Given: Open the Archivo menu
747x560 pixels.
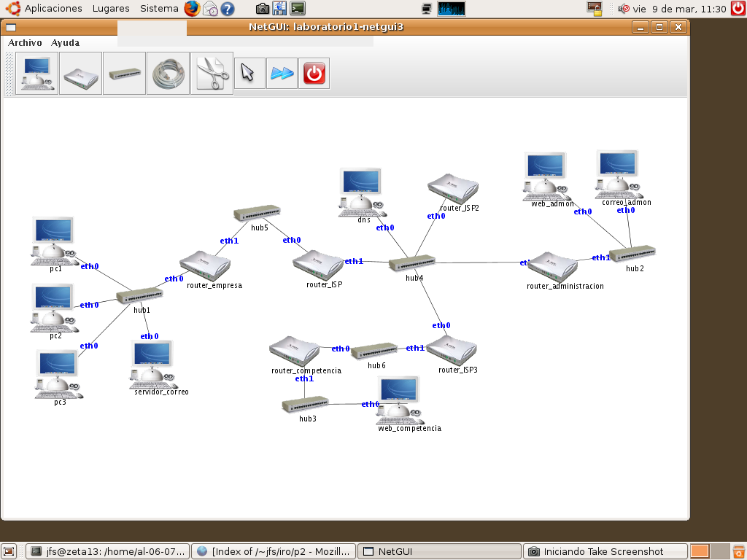Looking at the screenshot, I should click(x=25, y=43).
